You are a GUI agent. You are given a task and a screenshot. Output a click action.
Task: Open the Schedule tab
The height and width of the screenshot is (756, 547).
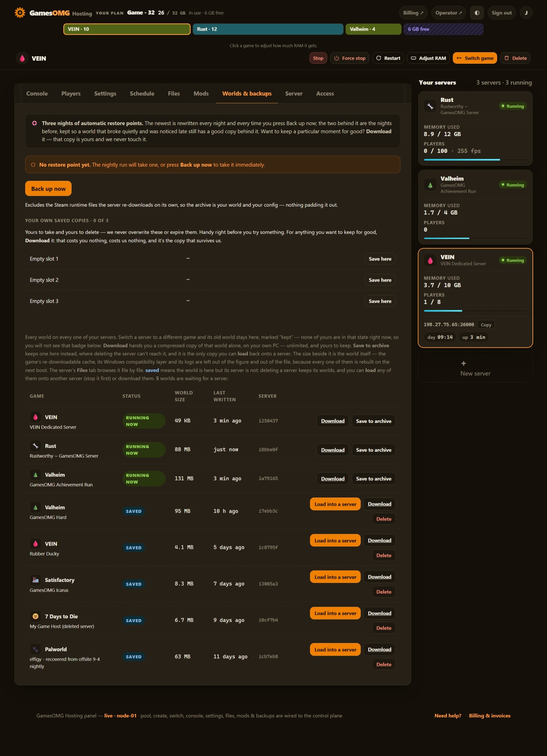142,94
